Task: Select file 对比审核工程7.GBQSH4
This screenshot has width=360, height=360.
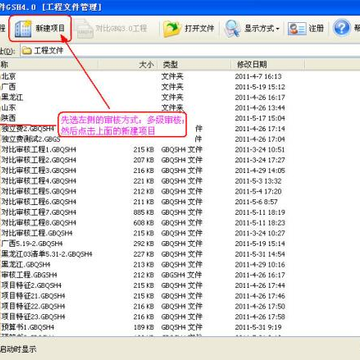Action: pyautogui.click(x=39, y=212)
